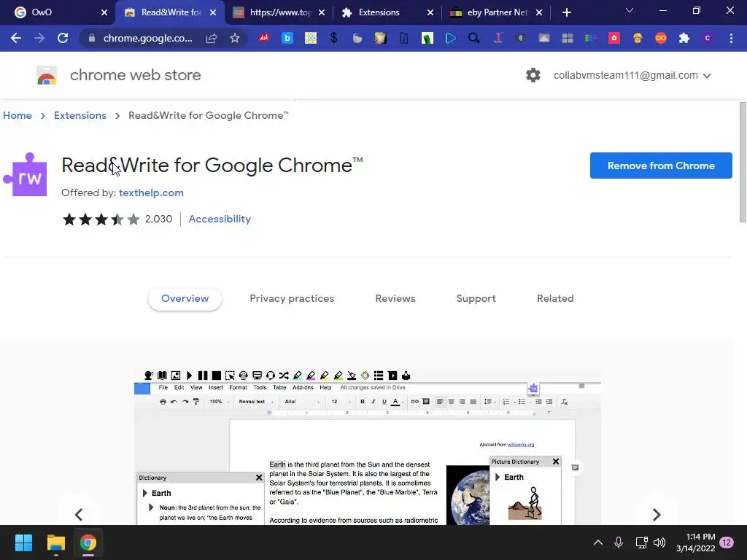The height and width of the screenshot is (560, 747).
Task: Switch to the https://www.top browser tab
Action: [x=280, y=12]
